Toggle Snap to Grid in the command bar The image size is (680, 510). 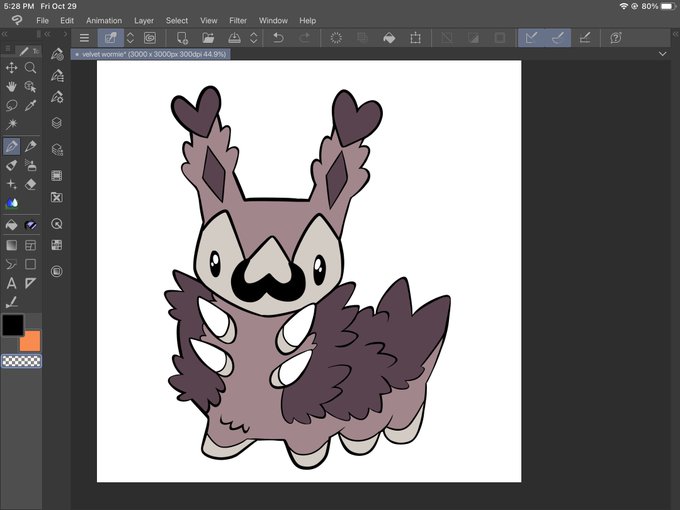585,38
